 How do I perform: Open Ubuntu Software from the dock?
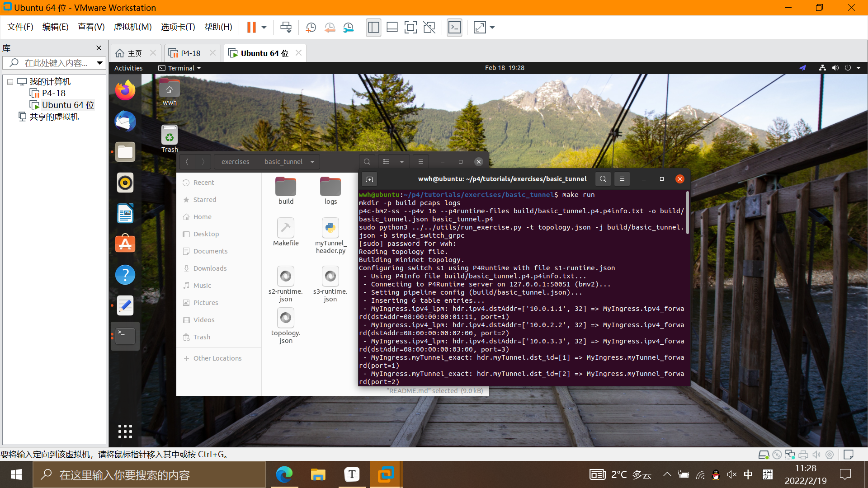tap(125, 244)
